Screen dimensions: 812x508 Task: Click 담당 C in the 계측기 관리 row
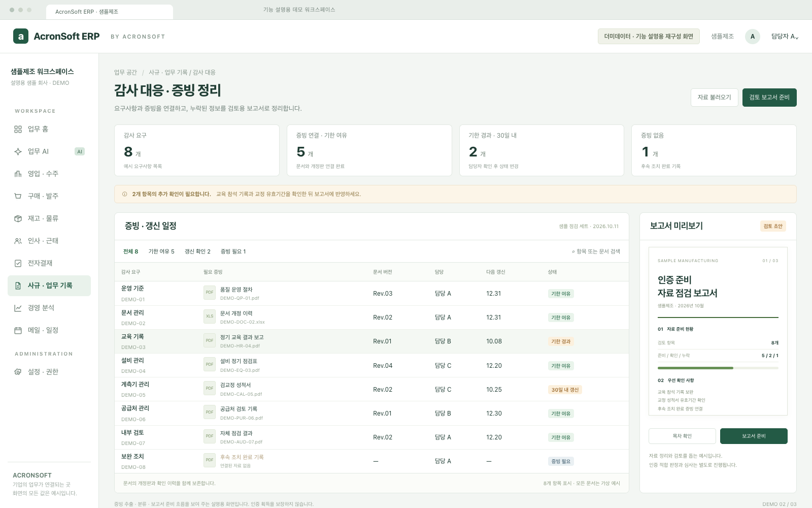[443, 390]
